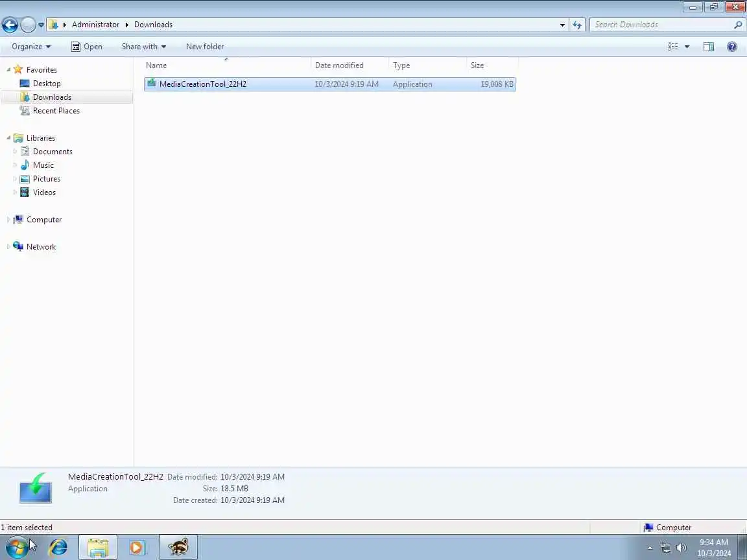Open the Share with menu

coord(144,47)
